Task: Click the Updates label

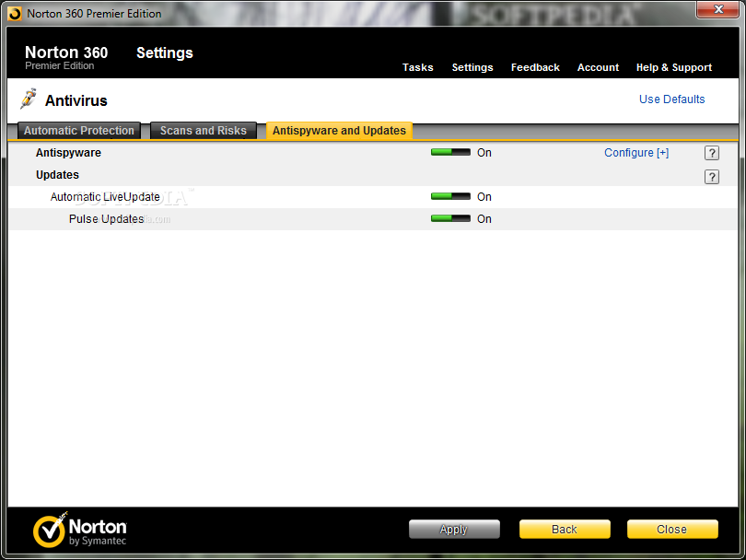Action: (x=58, y=175)
